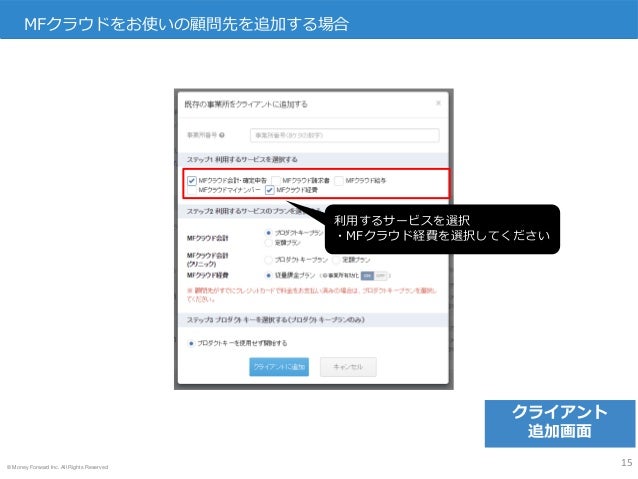Click the red credit card notice text
638x479 pixels.
pyautogui.click(x=312, y=295)
